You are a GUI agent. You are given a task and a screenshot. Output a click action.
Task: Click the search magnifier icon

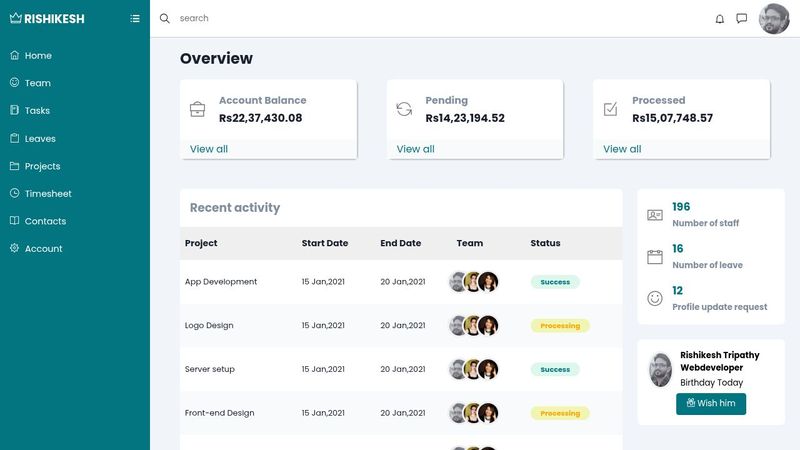(x=164, y=18)
